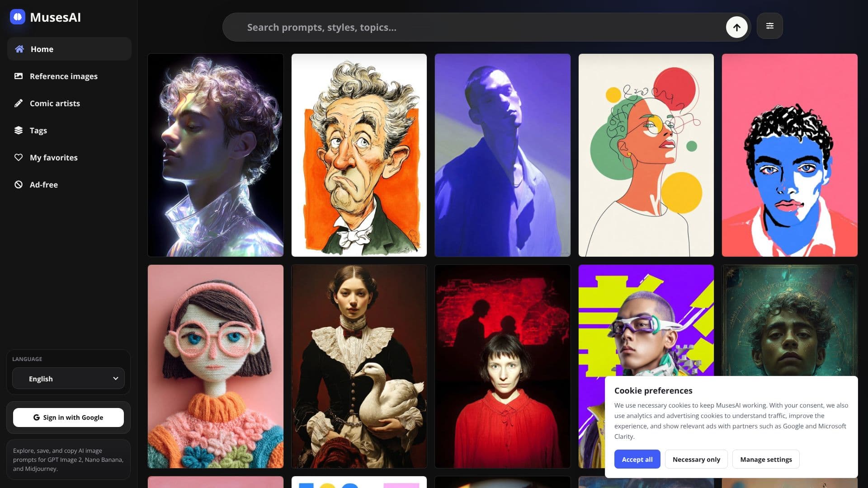Click the MusesAI logo icon

click(18, 17)
